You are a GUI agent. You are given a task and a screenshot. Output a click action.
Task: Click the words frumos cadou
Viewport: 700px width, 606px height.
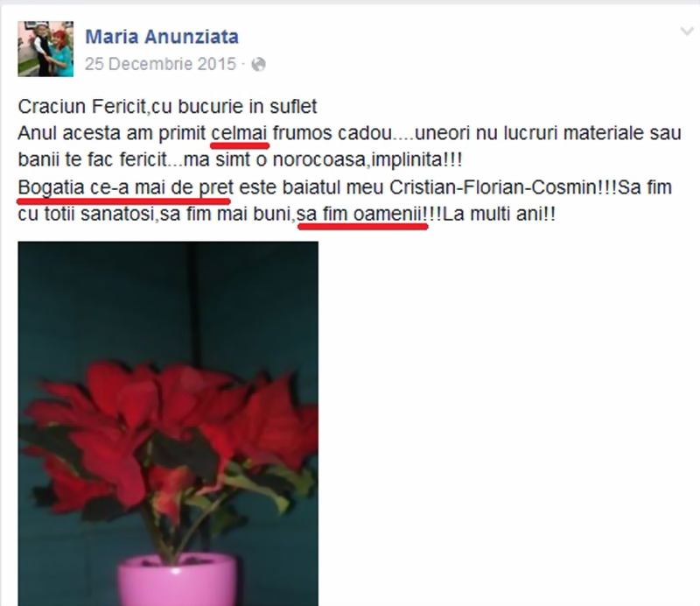tap(332, 133)
